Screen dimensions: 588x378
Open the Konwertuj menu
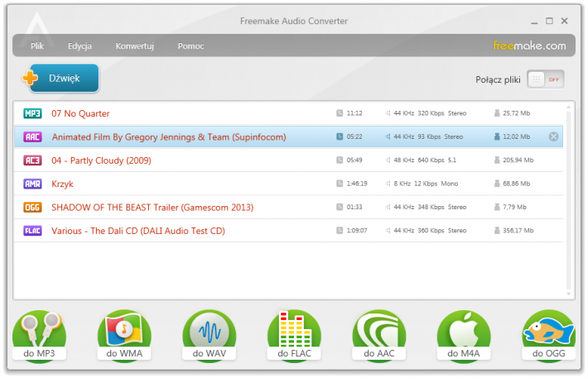(135, 46)
